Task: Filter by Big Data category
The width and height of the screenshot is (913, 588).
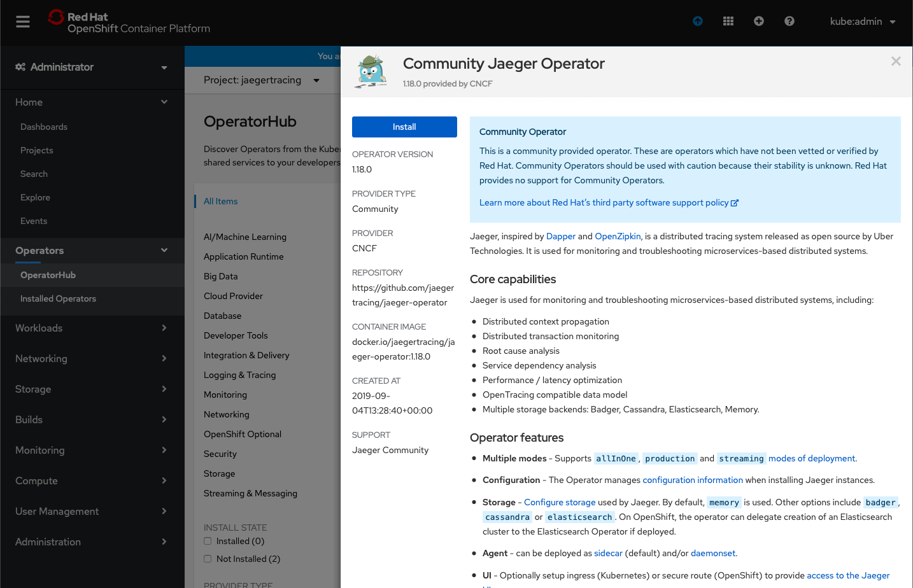Action: point(220,276)
